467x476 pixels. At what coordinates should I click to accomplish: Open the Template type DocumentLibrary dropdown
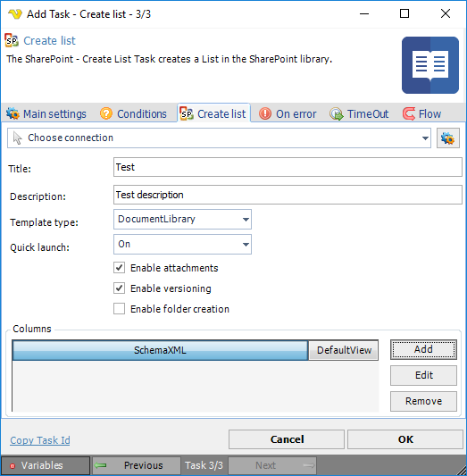[x=182, y=219]
